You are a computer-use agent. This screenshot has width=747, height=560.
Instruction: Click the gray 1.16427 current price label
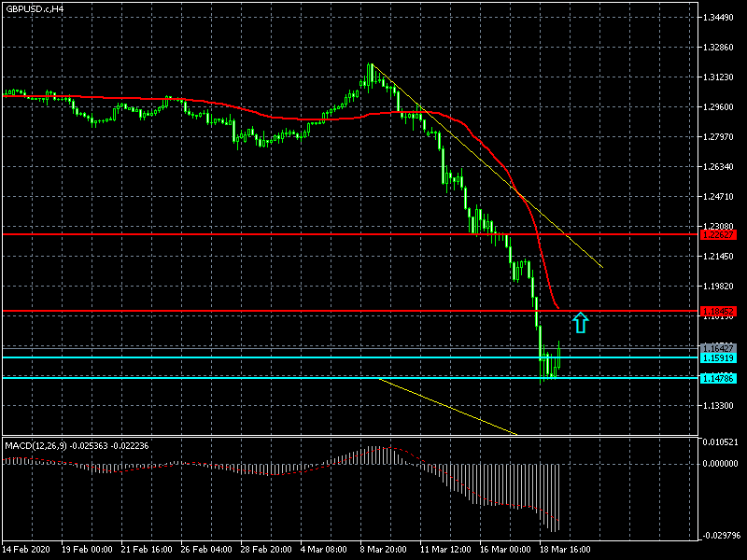click(720, 348)
